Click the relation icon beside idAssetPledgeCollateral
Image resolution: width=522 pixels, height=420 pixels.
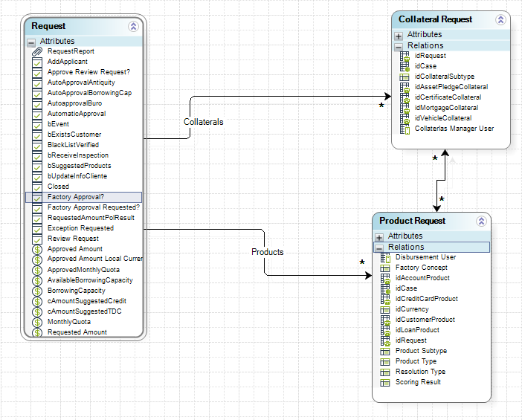[405, 87]
